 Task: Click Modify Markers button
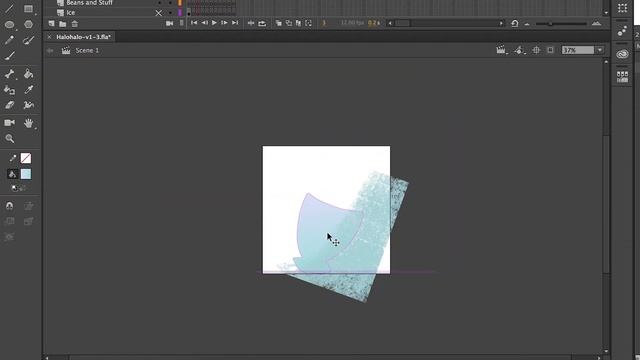point(308,23)
